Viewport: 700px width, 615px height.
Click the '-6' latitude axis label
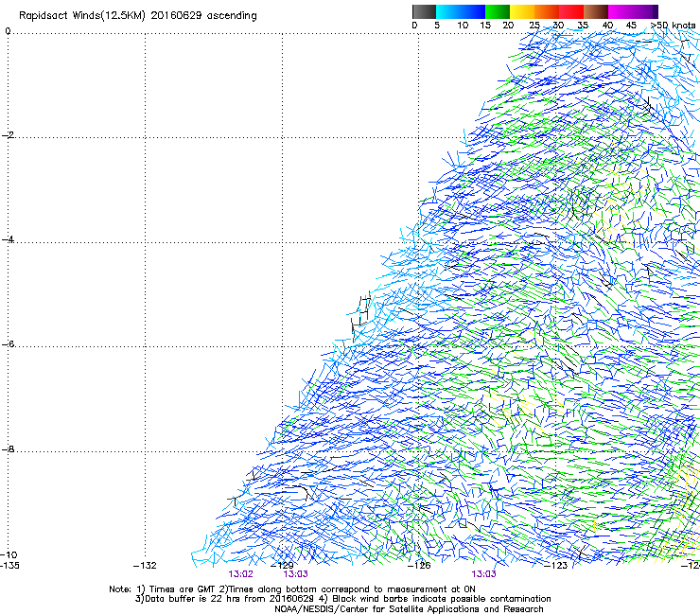coord(8,343)
